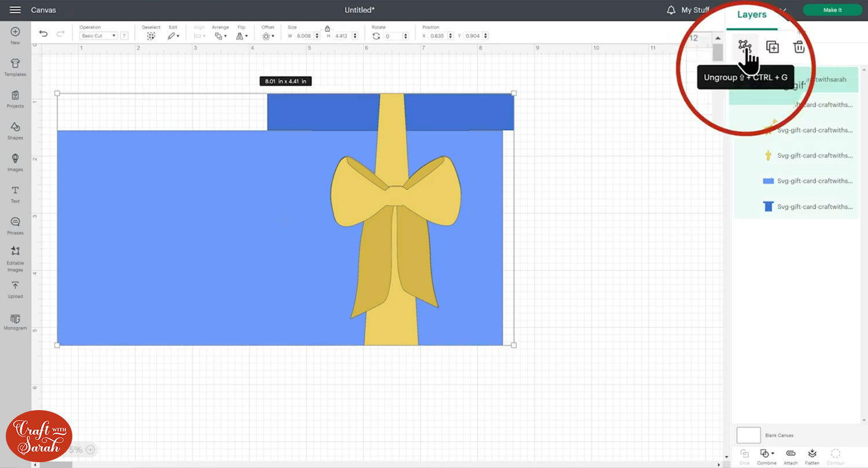Click the Rotate value field
Viewport: 868px width, 468px height.
393,36
